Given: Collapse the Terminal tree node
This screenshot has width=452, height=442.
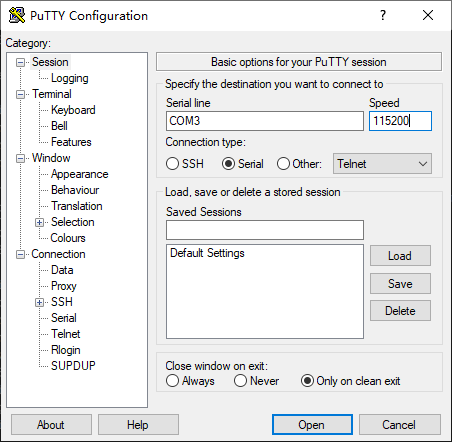Looking at the screenshot, I should click(x=20, y=95).
